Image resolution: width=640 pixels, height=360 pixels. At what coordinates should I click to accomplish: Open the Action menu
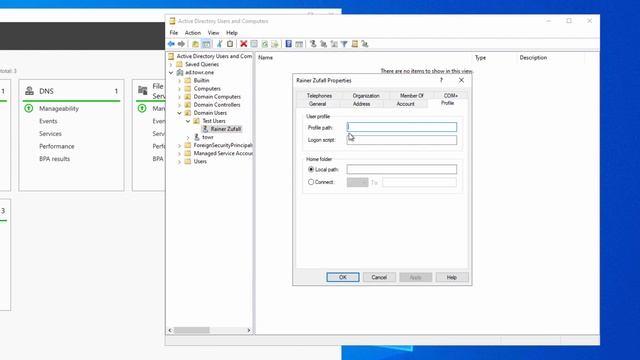click(193, 33)
